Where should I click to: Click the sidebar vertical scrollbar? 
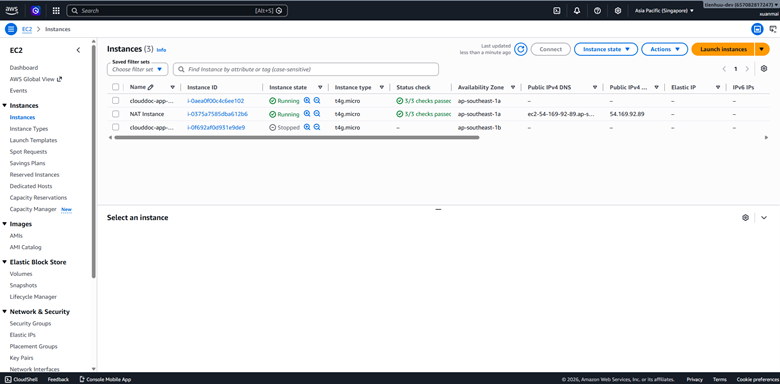coord(94,162)
